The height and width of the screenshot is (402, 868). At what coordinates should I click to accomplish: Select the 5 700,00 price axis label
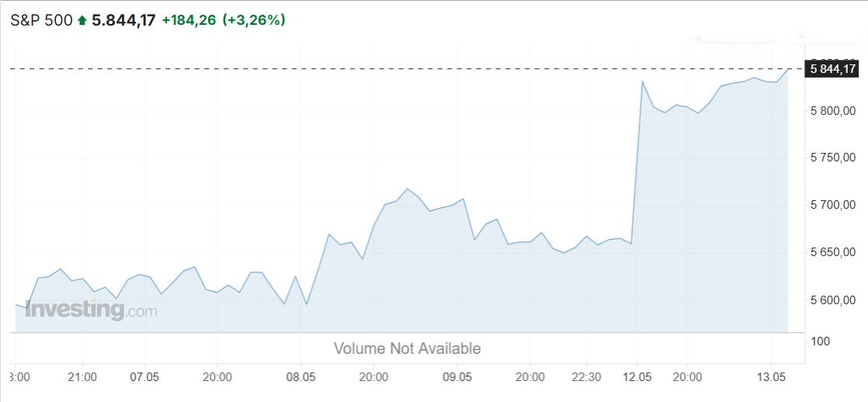833,206
